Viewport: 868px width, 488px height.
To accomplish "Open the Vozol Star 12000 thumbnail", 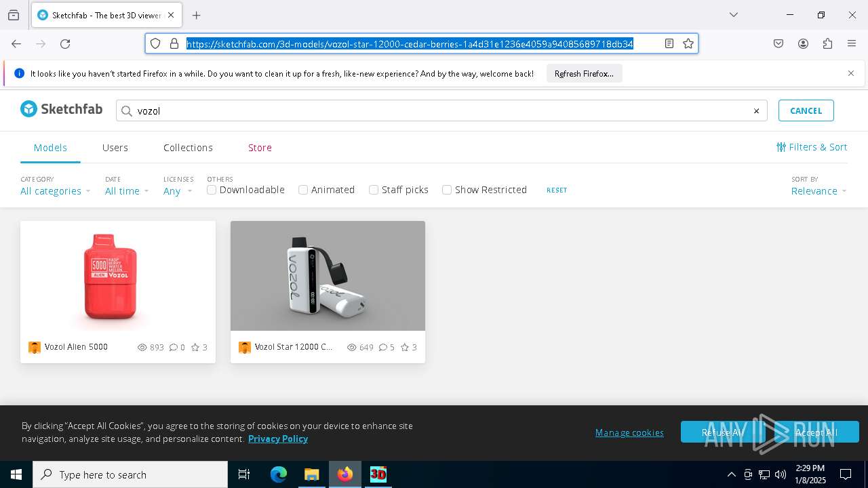I will tap(328, 276).
